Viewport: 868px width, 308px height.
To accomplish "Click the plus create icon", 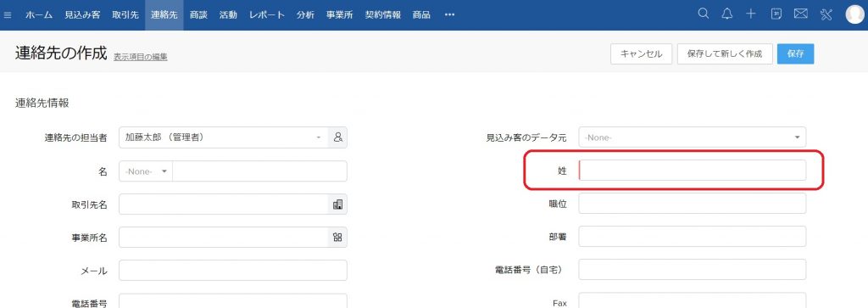I will pos(751,14).
